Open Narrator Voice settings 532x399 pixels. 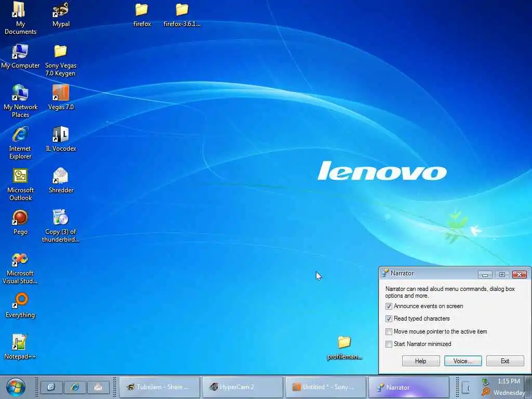tap(463, 361)
